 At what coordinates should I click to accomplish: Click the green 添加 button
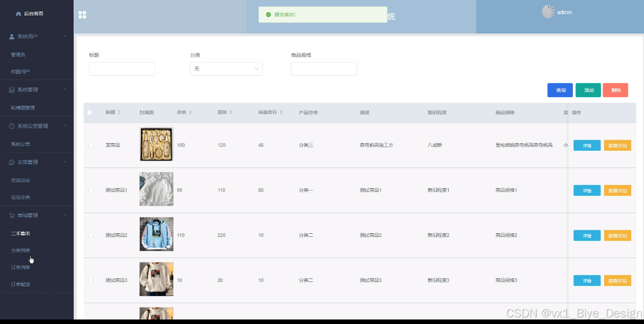pyautogui.click(x=588, y=90)
